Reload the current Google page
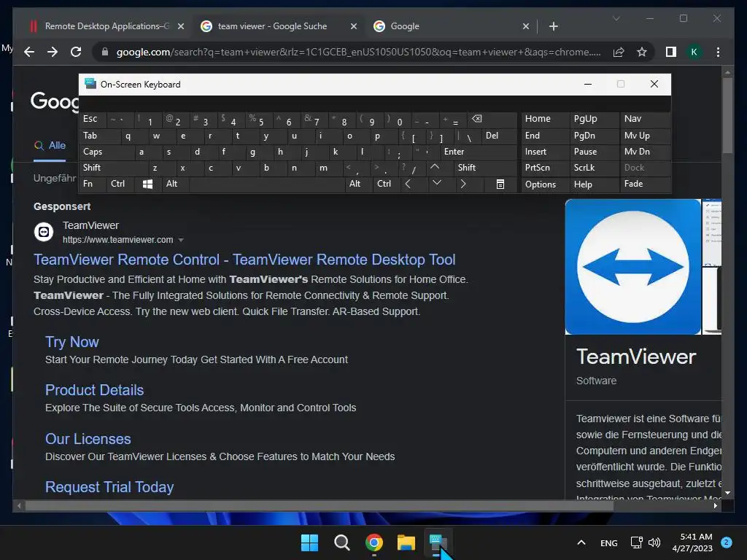The height and width of the screenshot is (560, 747). click(76, 52)
